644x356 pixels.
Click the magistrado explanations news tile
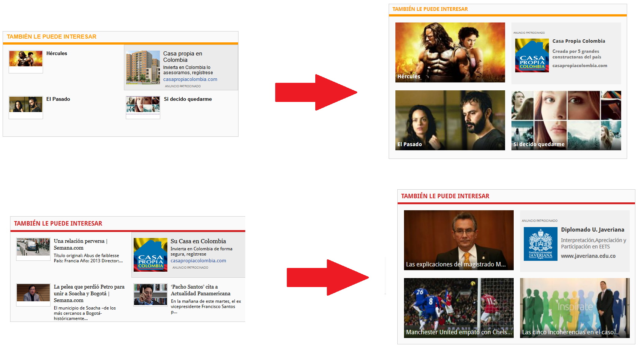pos(459,240)
